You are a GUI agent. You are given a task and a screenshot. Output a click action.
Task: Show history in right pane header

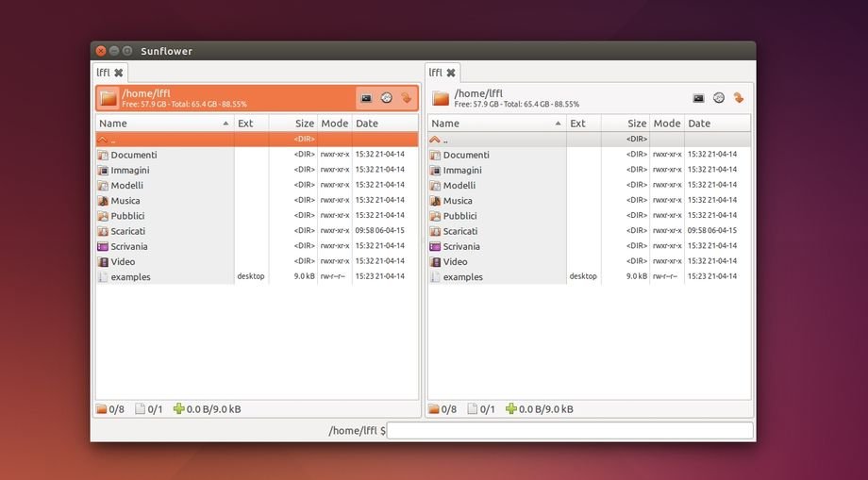coord(719,98)
